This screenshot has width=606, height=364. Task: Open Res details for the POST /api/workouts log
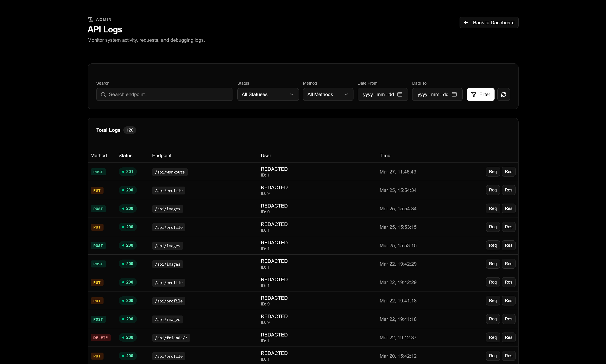coord(508,171)
